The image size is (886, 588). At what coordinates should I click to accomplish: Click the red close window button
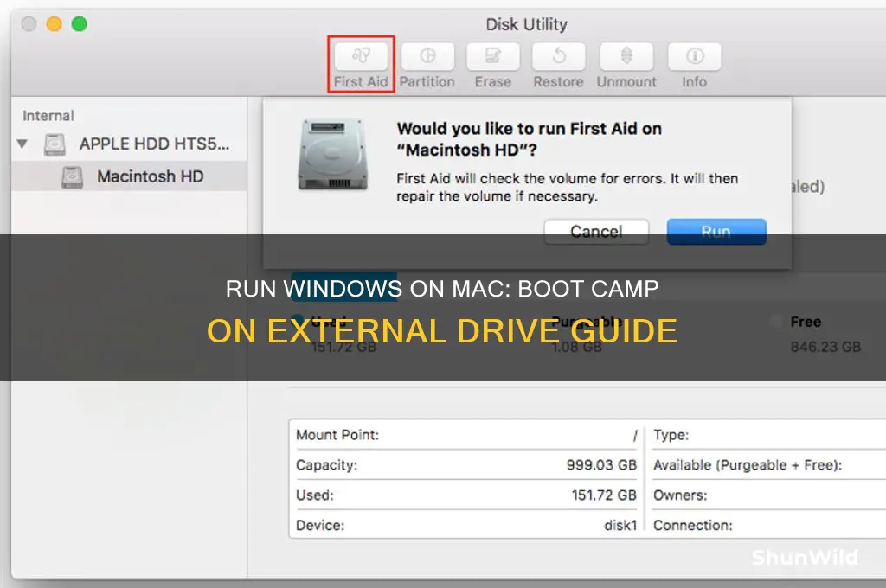point(29,23)
